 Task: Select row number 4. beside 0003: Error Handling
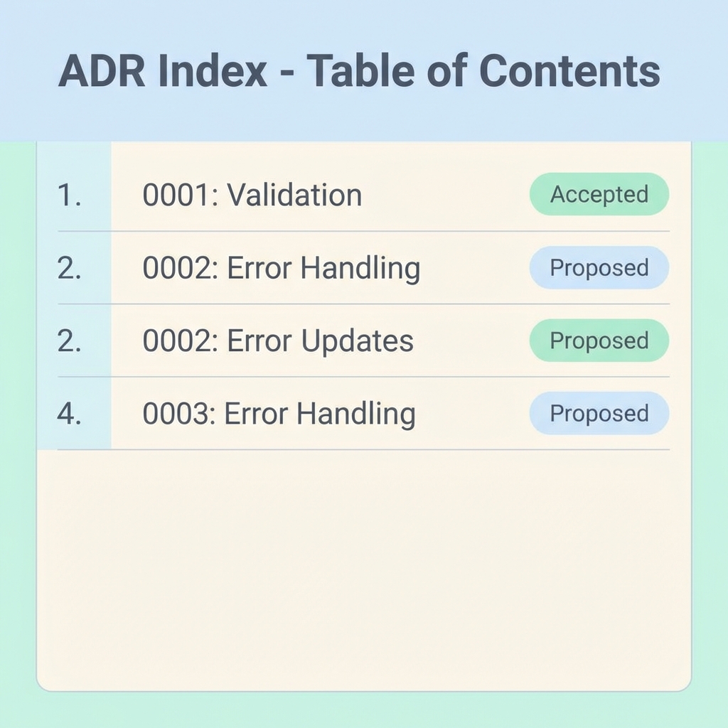[69, 414]
